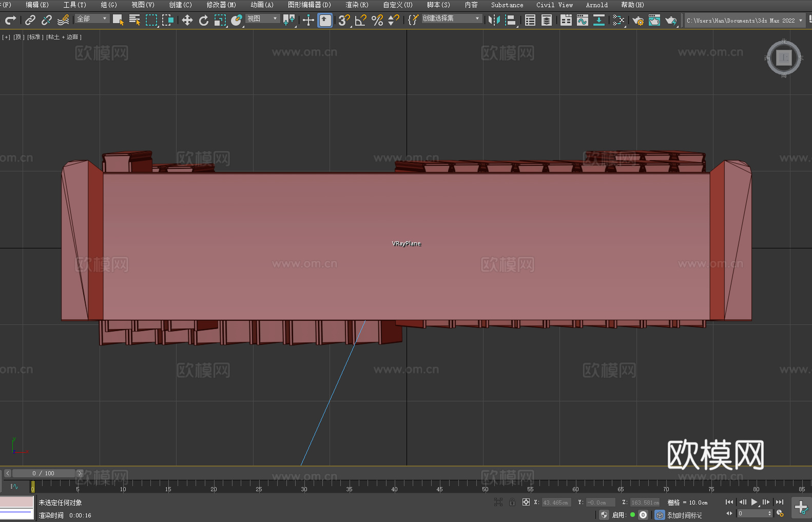This screenshot has height=522, width=812.
Task: Activate the Select Object tool
Action: click(118, 20)
